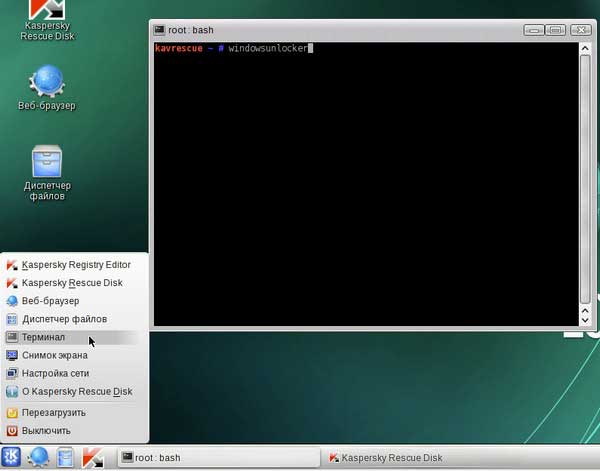Screen dimensions: 600x471
Task: Click terminal scrollbar down arrow
Action: point(585,319)
